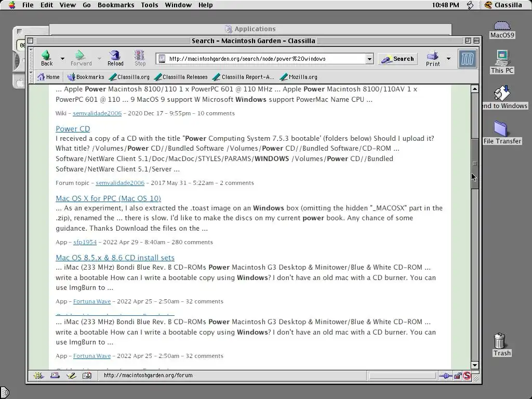Click the page icon in the URL field
This screenshot has height=399, width=532.
(x=162, y=59)
